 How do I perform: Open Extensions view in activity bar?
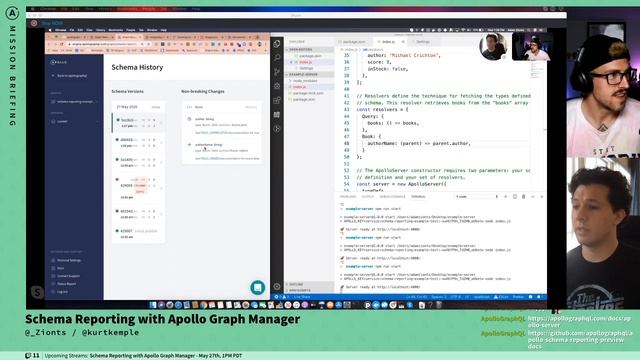click(x=277, y=100)
